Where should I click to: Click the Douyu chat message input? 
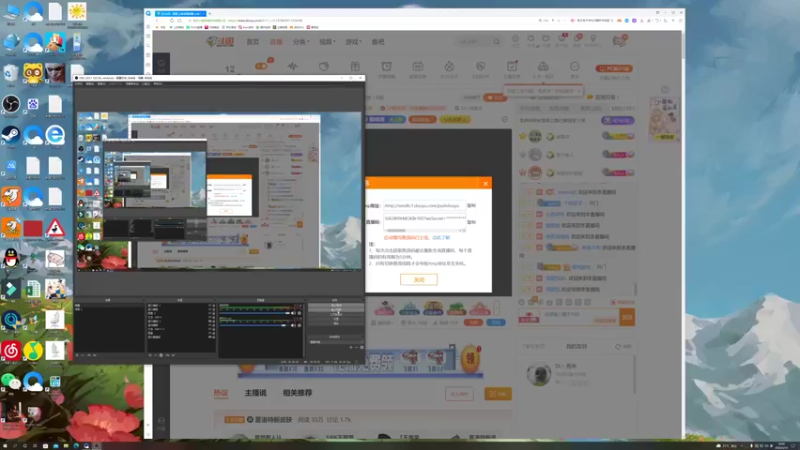(x=580, y=317)
